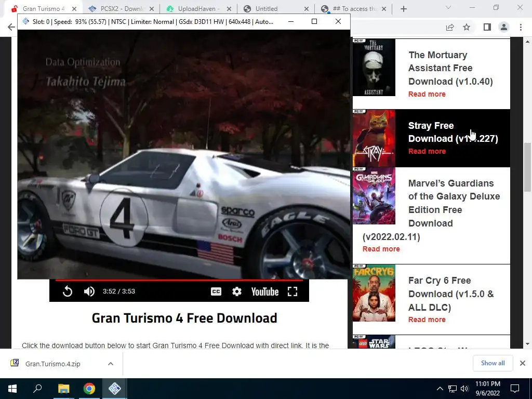This screenshot has width=532, height=399.
Task: Show all downloads
Action: [x=493, y=363]
